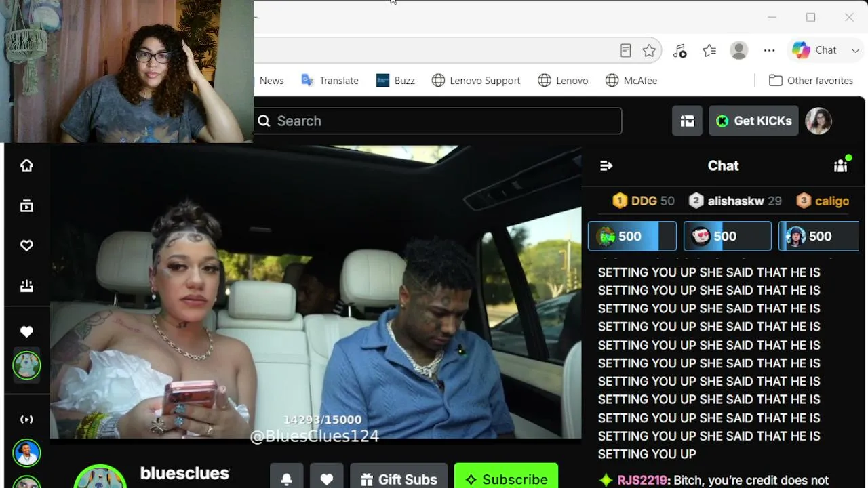Screen dimensions: 868x488
Task: Open the browser Favorites hub icon
Action: point(709,50)
